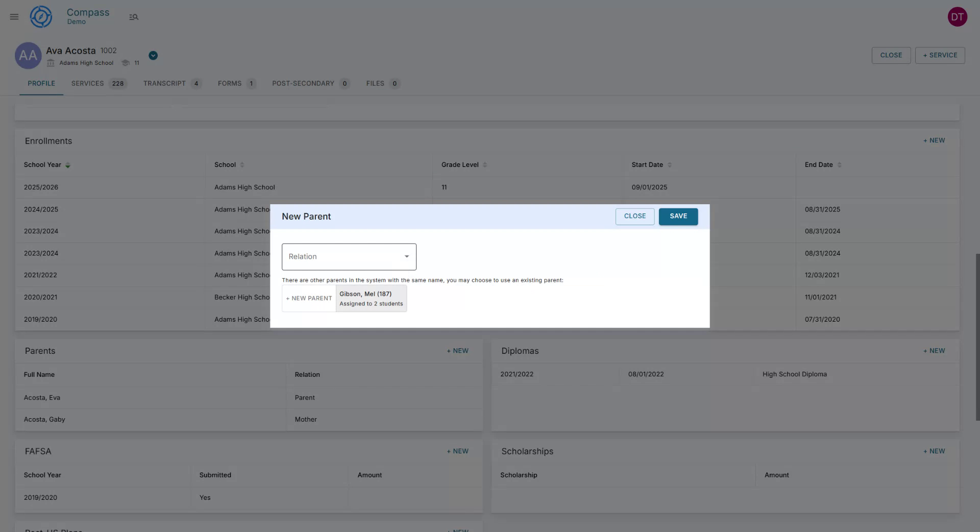980x532 pixels.
Task: Open the DT user profile avatar
Action: pos(957,16)
